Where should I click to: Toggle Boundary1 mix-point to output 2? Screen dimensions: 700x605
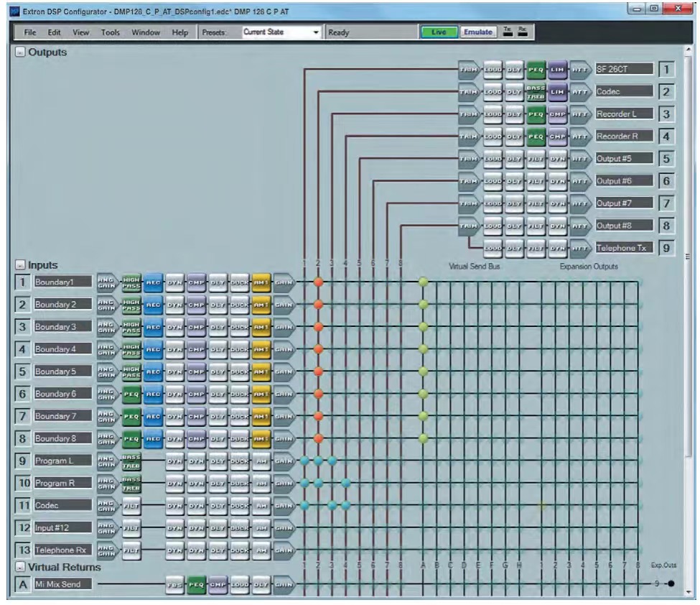[x=318, y=282]
